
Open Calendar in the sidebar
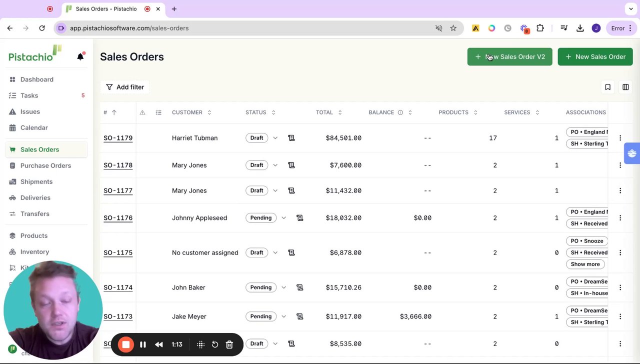(47, 127)
